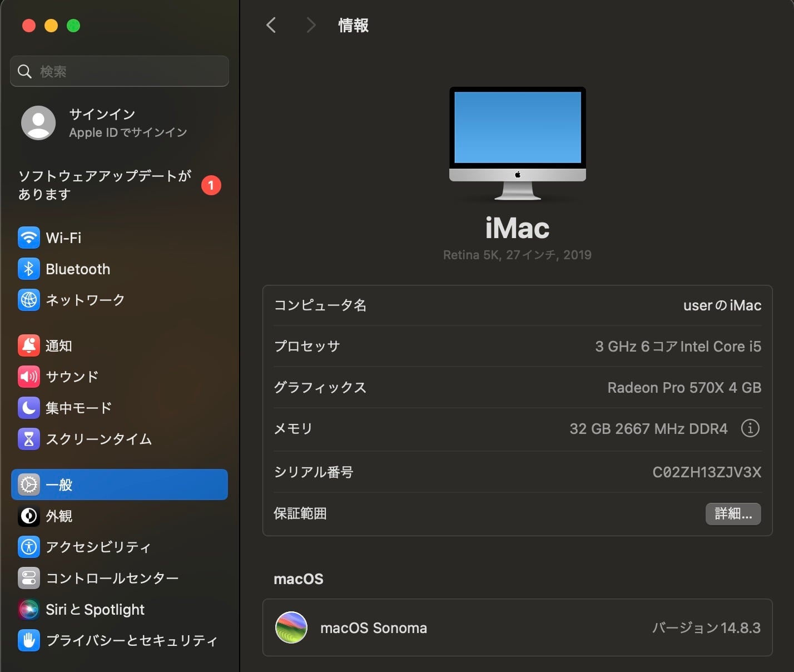
Task: Click the memory info circle icon
Action: pyautogui.click(x=750, y=428)
